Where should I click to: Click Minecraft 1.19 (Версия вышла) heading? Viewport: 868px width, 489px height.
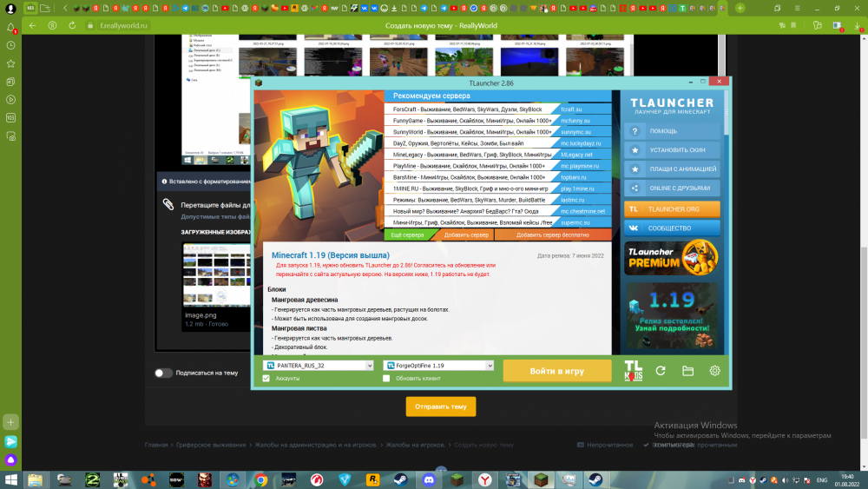click(331, 255)
